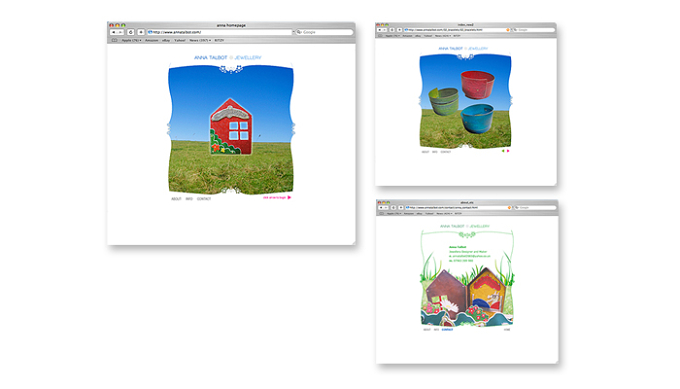Viewport: 680px width, 389px height.
Task: Click Google search field in homepage window
Action: pyautogui.click(x=324, y=32)
